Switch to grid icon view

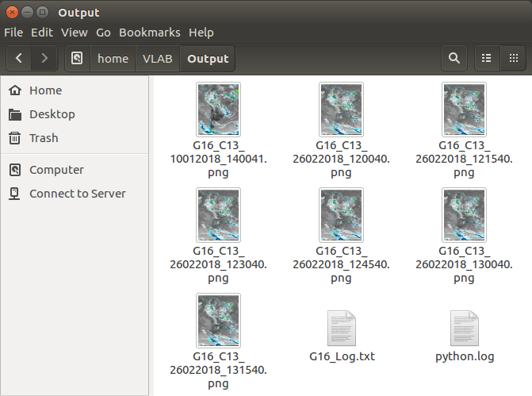point(513,58)
